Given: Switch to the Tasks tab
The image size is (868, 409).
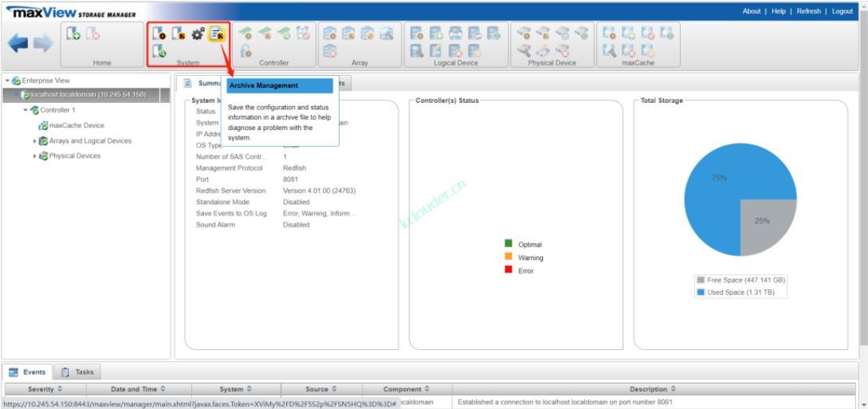Looking at the screenshot, I should [77, 372].
